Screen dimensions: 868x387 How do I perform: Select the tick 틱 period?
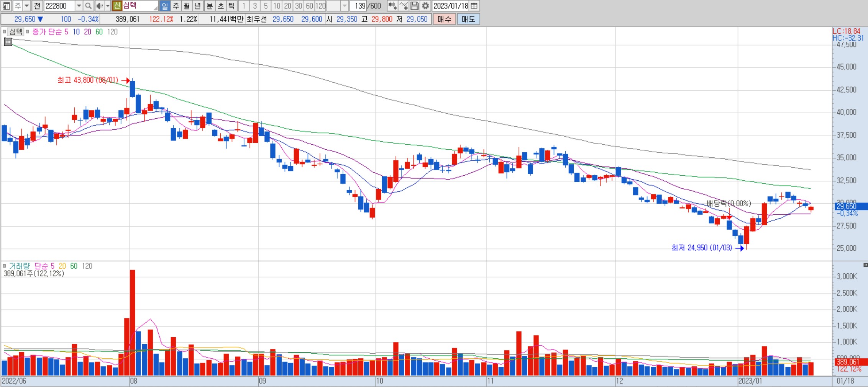[x=231, y=6]
